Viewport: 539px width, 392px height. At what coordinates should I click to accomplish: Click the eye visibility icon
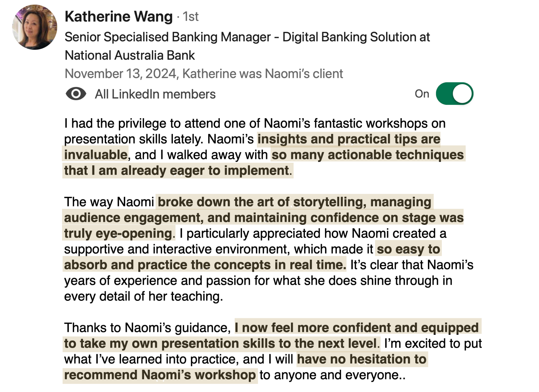coord(76,94)
